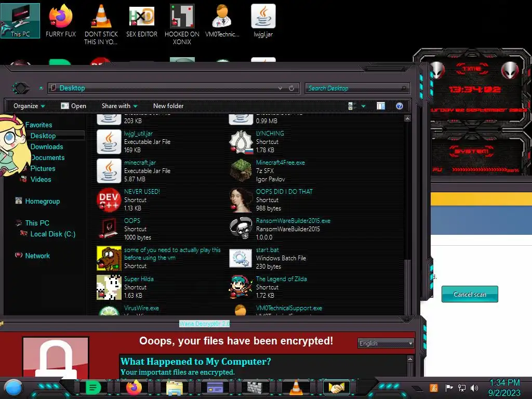Select RansomWareBuilder2015.exe skull icon
532x399 pixels.
241,229
